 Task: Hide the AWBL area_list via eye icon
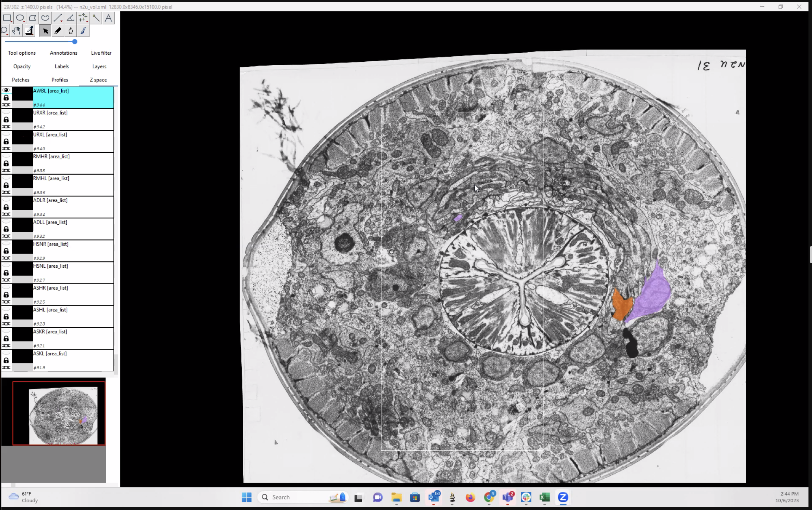(6, 90)
